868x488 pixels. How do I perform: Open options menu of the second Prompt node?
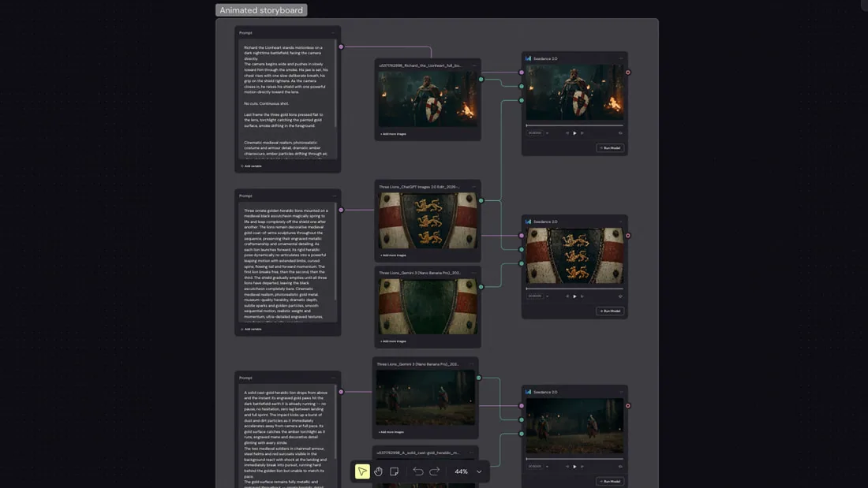[333, 196]
